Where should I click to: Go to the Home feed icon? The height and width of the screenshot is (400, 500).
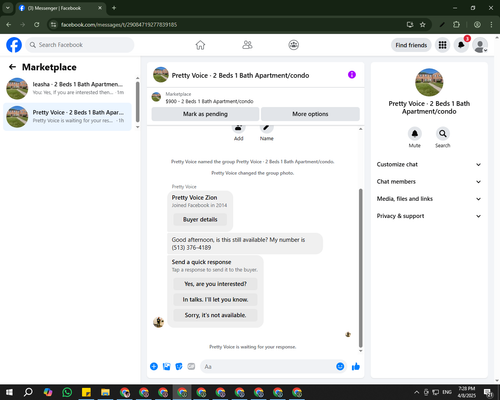(x=200, y=45)
